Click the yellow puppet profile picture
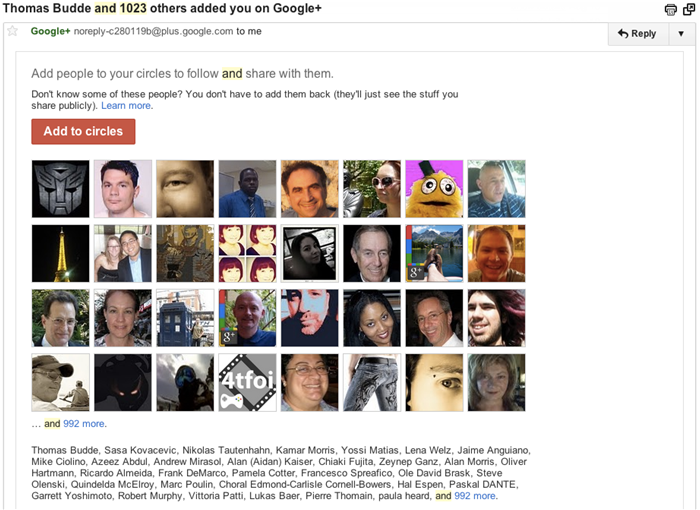 (x=434, y=189)
